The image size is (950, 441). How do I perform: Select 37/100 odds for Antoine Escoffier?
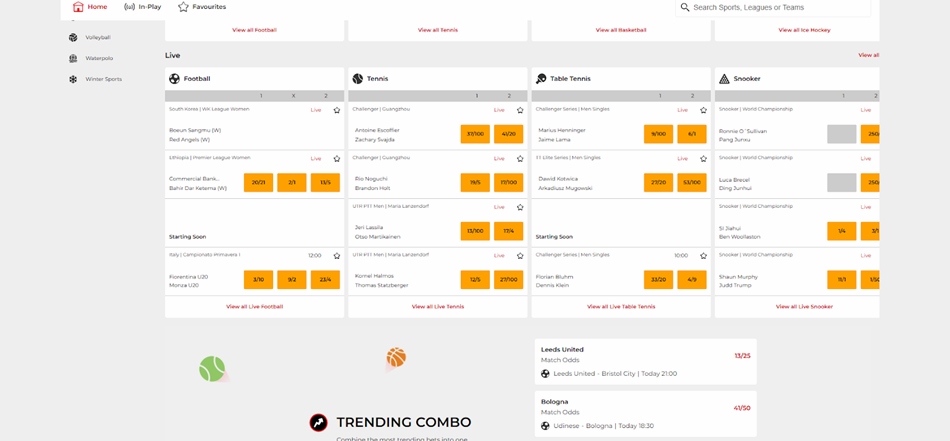tap(474, 134)
